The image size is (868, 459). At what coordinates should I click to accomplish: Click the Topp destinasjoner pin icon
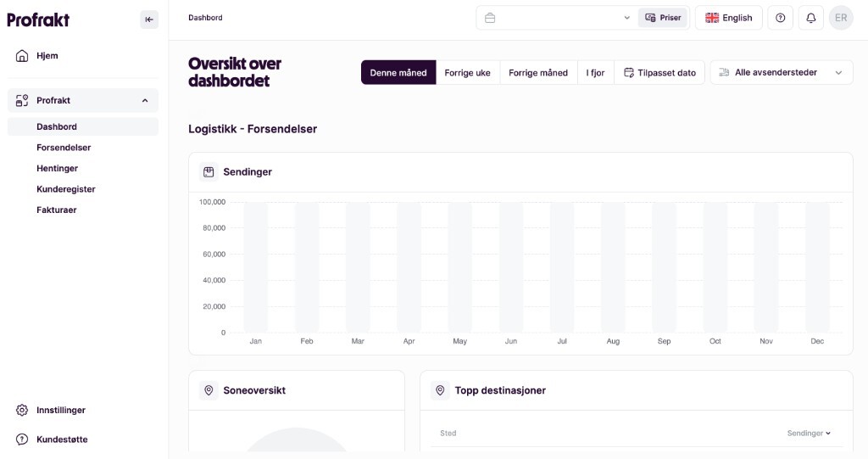click(440, 390)
